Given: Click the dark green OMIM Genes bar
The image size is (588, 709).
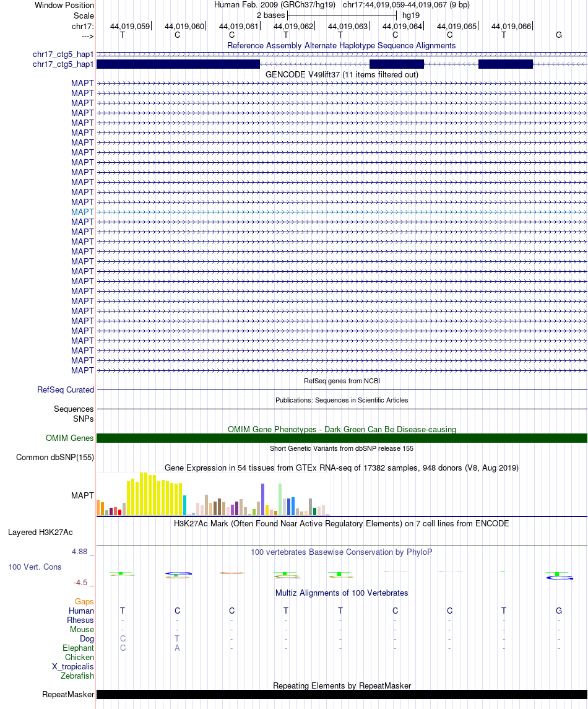Looking at the screenshot, I should click(342, 438).
